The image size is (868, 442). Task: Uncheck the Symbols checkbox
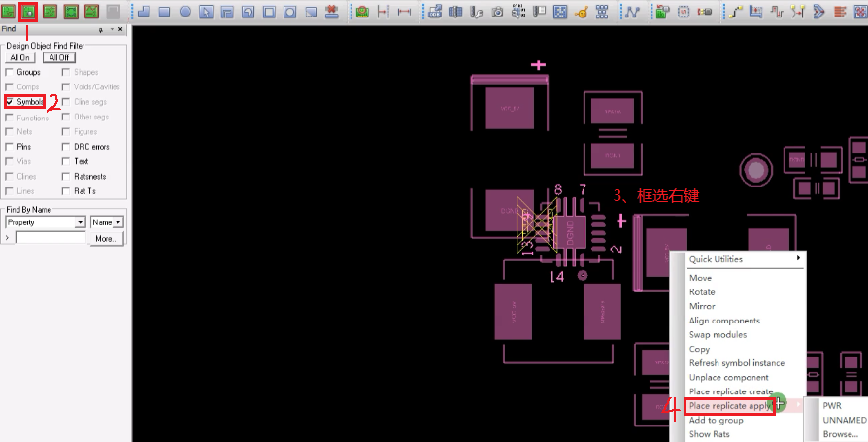click(x=10, y=101)
